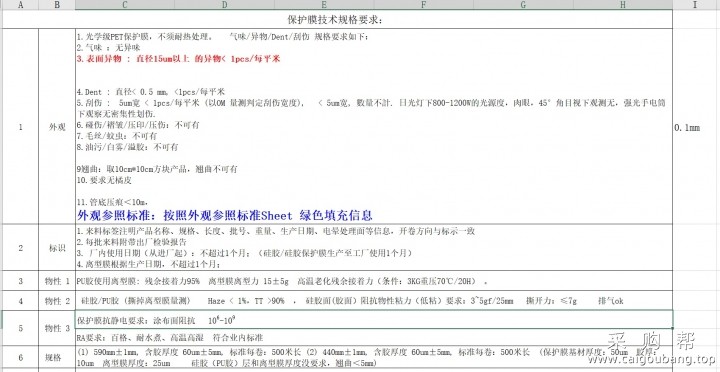This screenshot has width=720, height=372.
Task: Select column A header
Action: (20, 5)
